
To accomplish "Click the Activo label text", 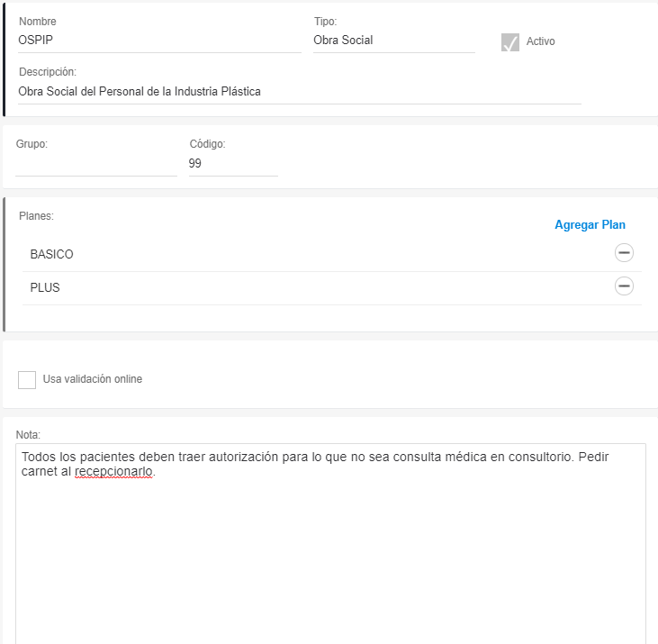I will point(540,41).
